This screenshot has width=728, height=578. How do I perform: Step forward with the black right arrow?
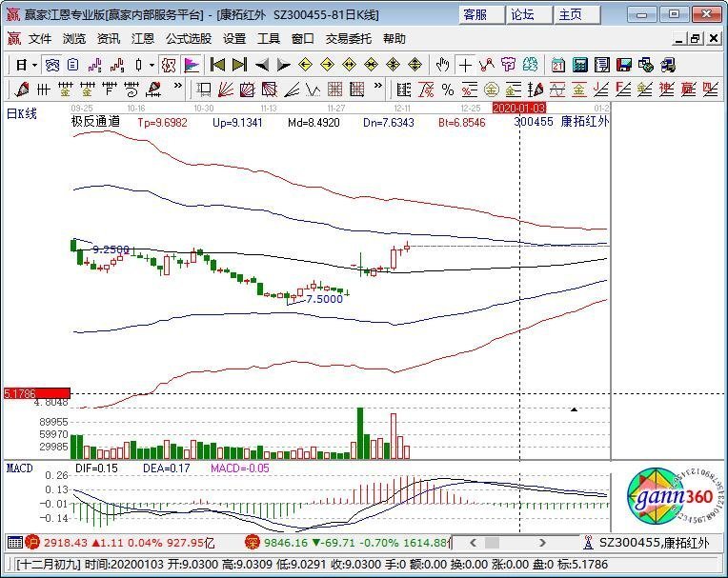point(283,65)
